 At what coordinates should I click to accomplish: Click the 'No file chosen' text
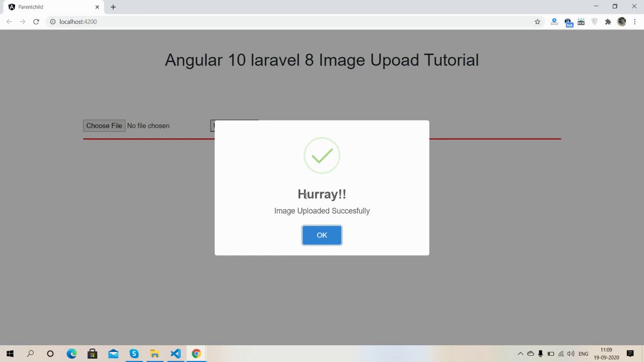pyautogui.click(x=148, y=126)
